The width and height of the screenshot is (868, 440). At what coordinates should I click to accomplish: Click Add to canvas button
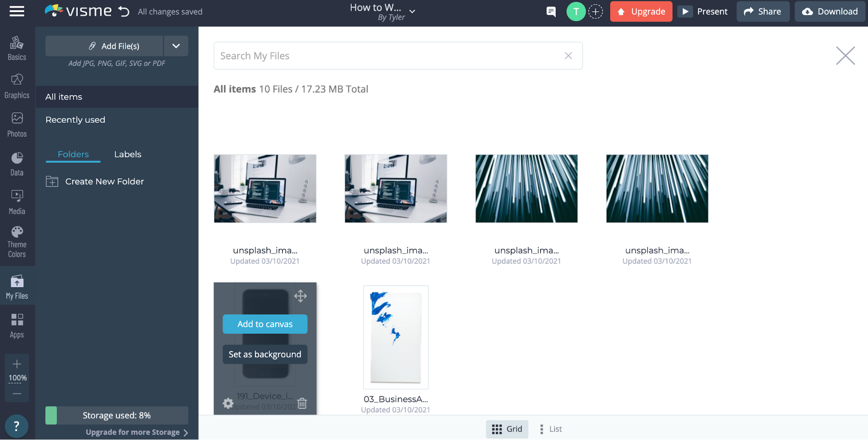coord(265,324)
